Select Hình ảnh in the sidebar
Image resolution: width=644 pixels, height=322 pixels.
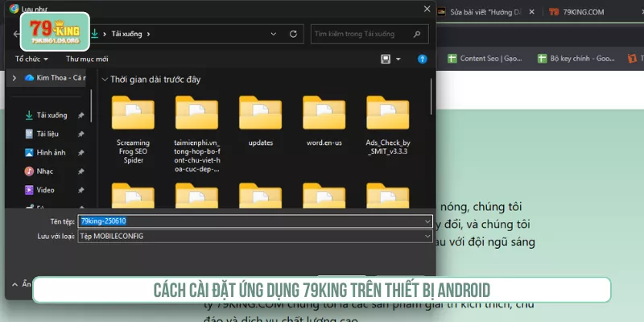click(51, 153)
